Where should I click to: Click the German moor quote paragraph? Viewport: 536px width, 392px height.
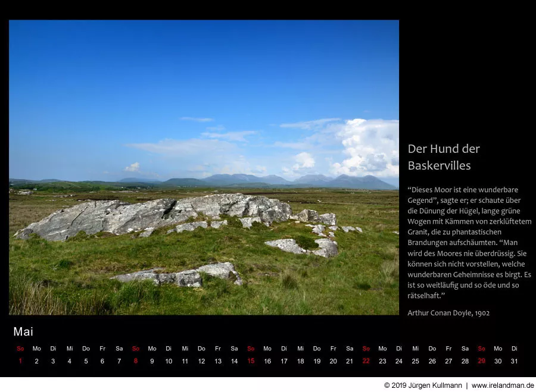coord(469,243)
